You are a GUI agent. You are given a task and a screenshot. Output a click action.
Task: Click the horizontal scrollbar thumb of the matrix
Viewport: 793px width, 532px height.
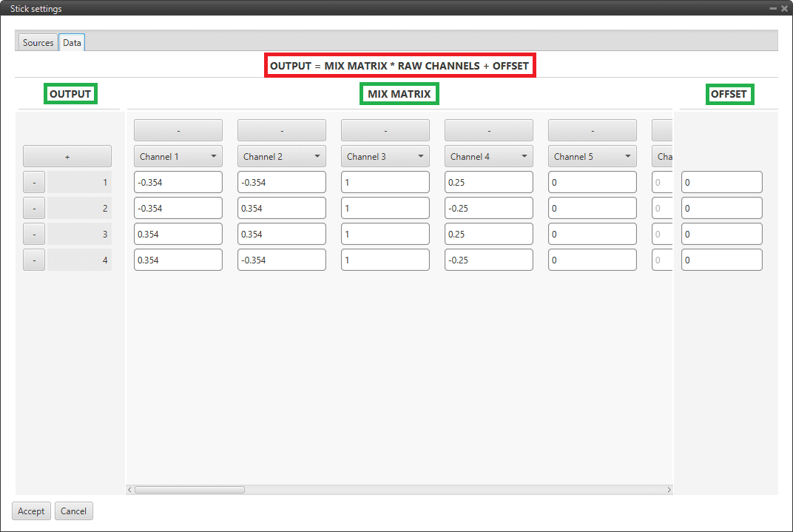pyautogui.click(x=189, y=489)
